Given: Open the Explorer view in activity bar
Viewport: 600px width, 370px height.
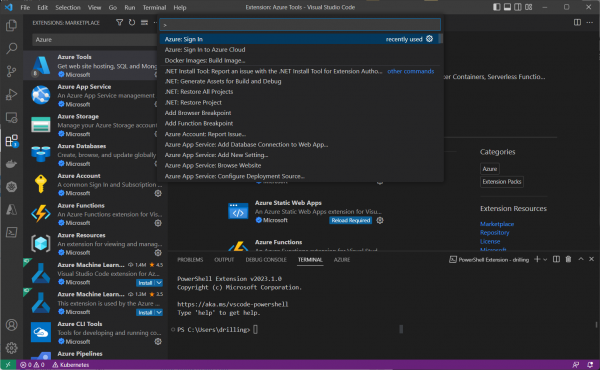Looking at the screenshot, I should [11, 26].
